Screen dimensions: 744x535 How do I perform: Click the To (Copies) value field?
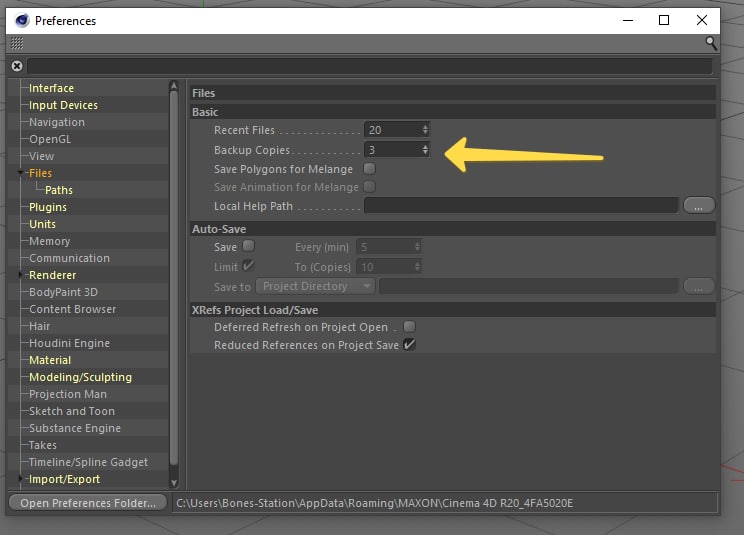click(385, 267)
